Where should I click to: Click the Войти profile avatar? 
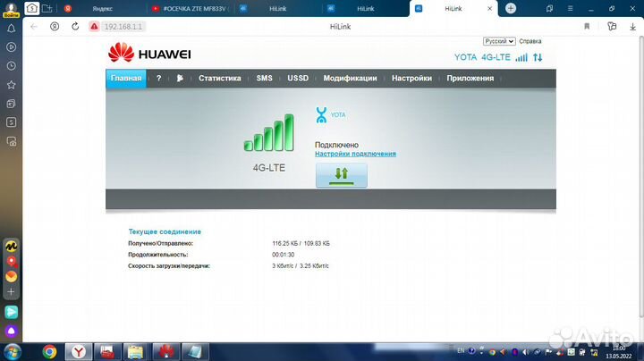pos(11,9)
